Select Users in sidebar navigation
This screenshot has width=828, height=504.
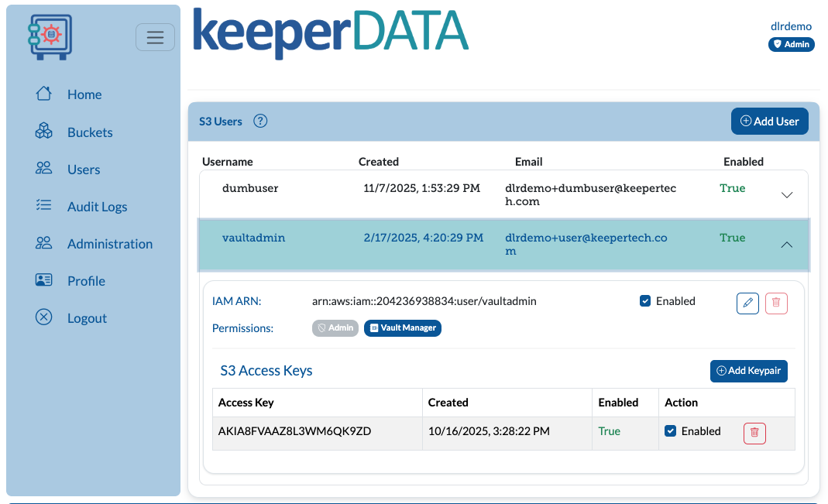point(84,170)
